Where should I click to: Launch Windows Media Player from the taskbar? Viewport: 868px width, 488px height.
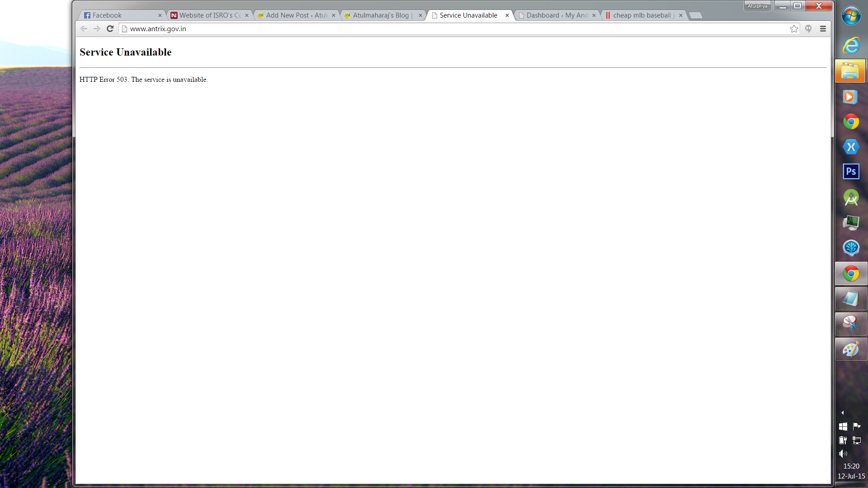851,97
